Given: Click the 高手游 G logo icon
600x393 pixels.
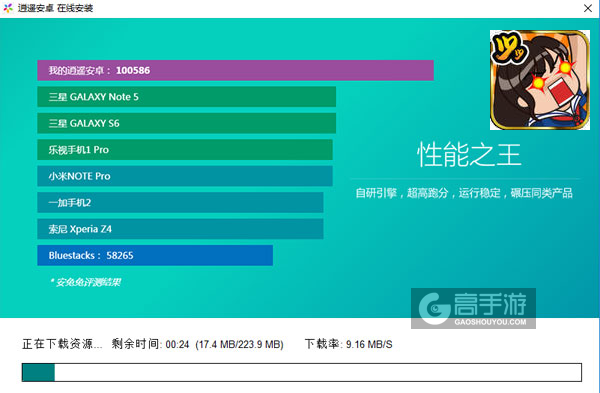Looking at the screenshot, I should [434, 308].
